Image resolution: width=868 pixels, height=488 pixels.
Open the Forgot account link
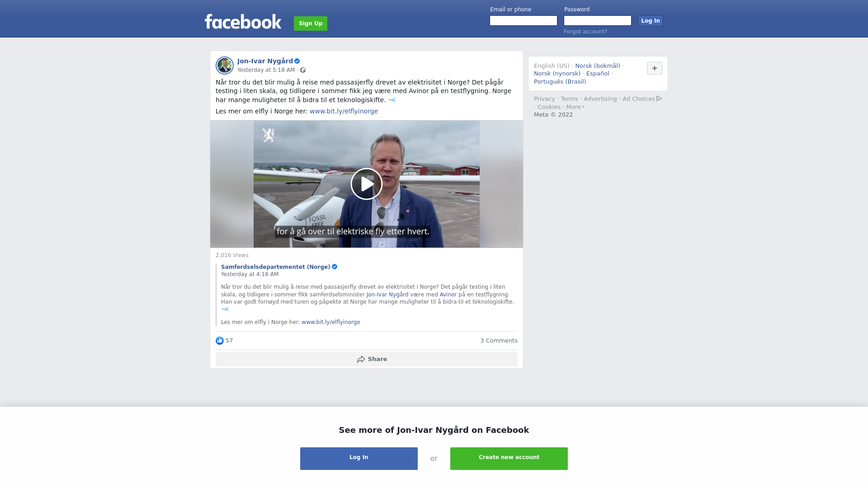click(585, 32)
